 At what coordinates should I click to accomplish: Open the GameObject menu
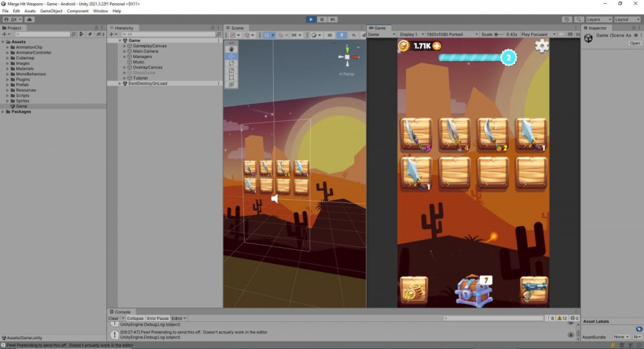click(52, 11)
